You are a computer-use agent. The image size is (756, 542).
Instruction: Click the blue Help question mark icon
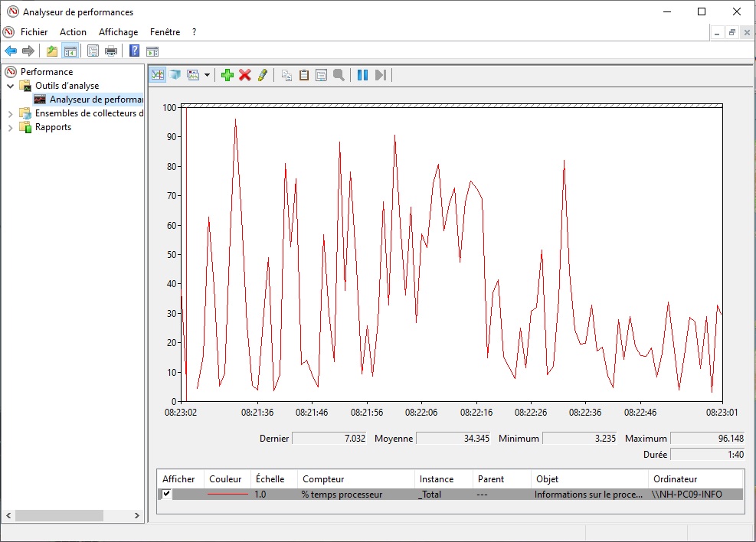[x=134, y=51]
